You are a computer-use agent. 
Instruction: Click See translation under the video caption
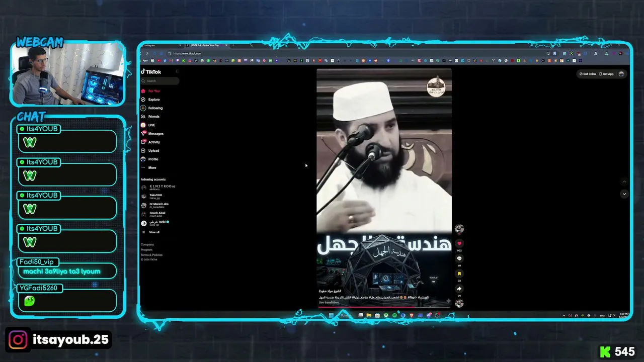coord(329,303)
